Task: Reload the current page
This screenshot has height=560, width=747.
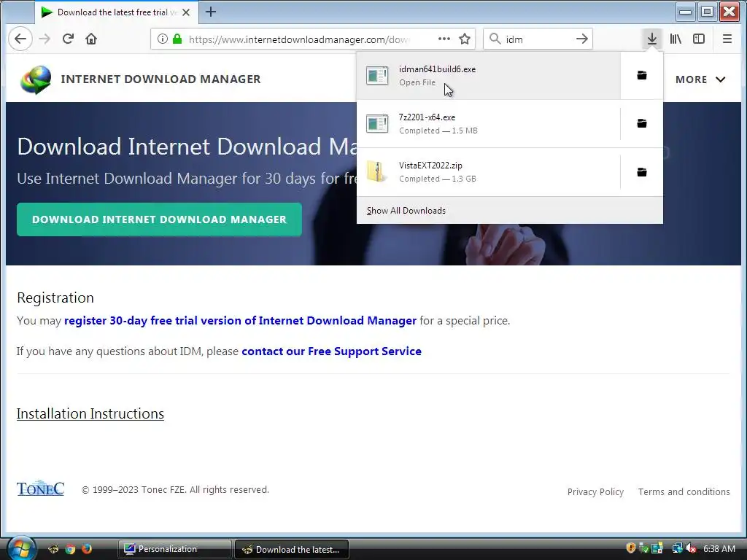Action: (68, 39)
